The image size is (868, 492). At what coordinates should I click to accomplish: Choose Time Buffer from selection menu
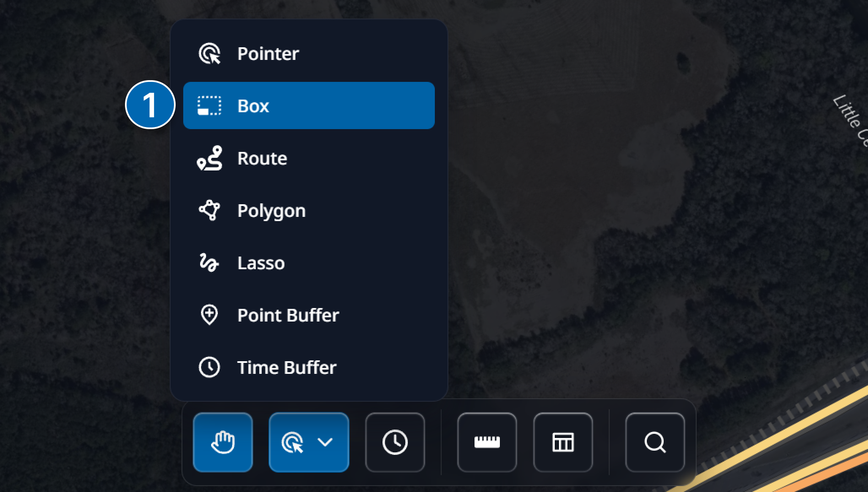pos(286,367)
